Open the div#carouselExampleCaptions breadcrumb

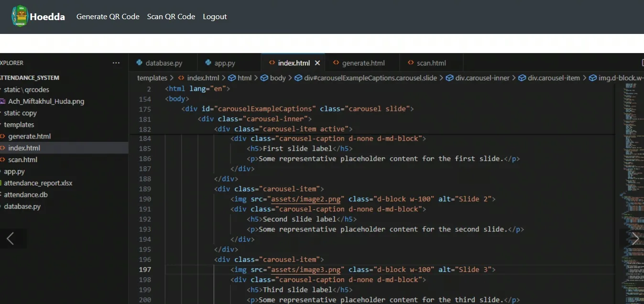[371, 78]
